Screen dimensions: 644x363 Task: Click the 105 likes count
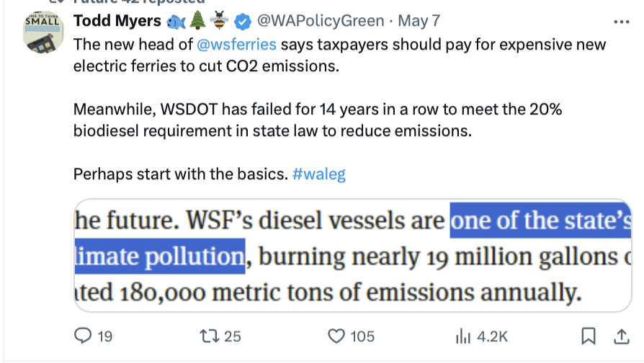[362, 336]
